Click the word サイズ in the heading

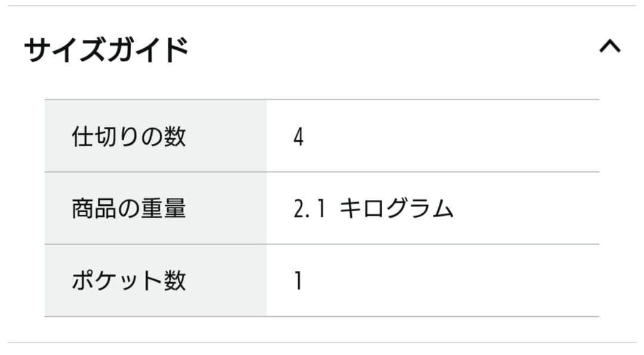(x=64, y=50)
